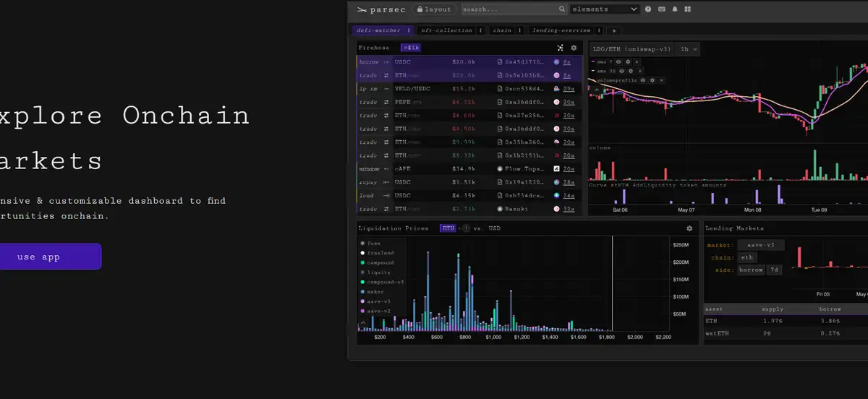Toggle the aave-v2 series in legend

click(x=375, y=311)
